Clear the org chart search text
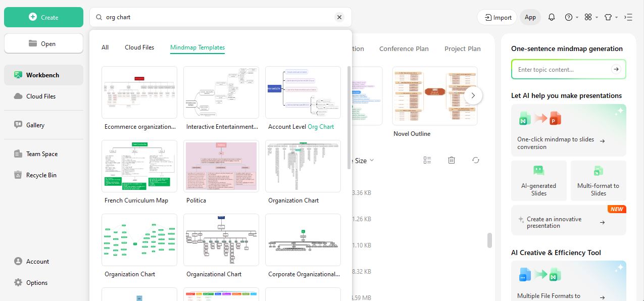Image resolution: width=644 pixels, height=301 pixels. point(339,17)
